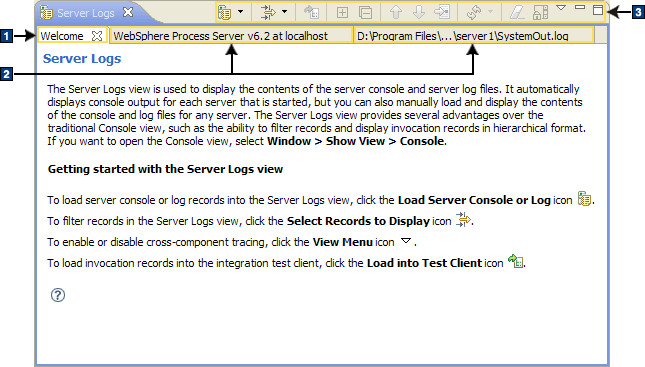Click the Load into Test Client toolbar icon
Viewport: 645px width, 367px height.
click(x=311, y=12)
